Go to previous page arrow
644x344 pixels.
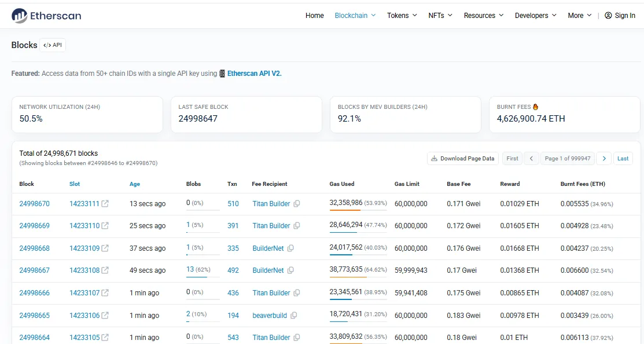531,158
